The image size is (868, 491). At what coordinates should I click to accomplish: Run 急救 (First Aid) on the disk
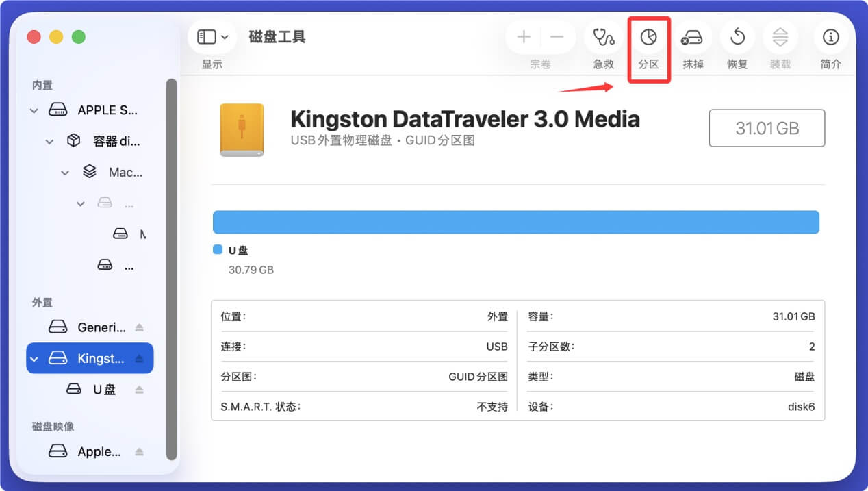604,38
